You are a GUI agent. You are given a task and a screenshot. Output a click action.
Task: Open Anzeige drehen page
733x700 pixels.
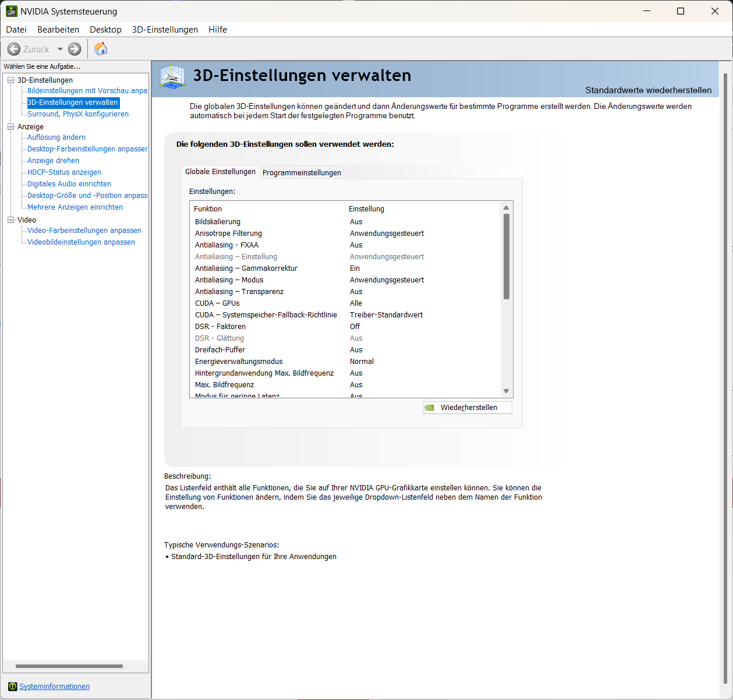(x=53, y=161)
